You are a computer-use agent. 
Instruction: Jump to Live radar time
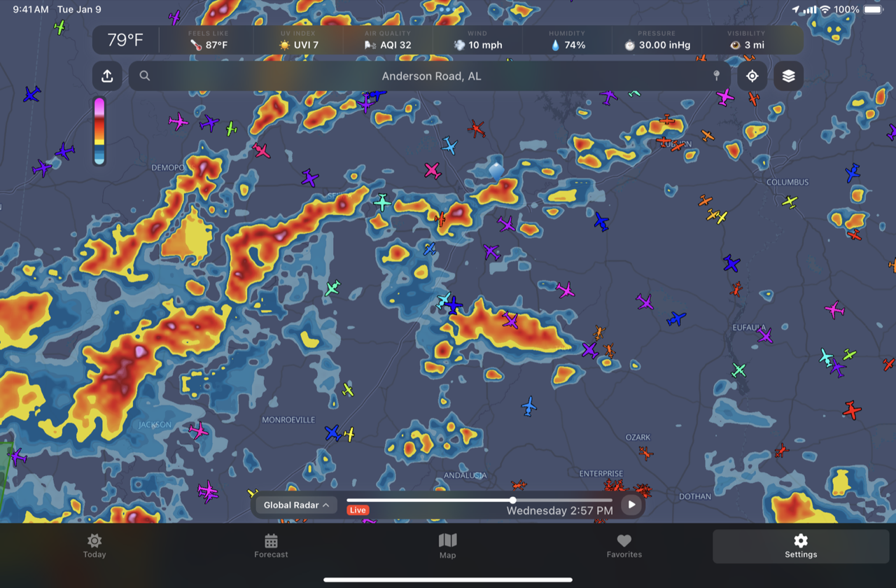click(358, 510)
